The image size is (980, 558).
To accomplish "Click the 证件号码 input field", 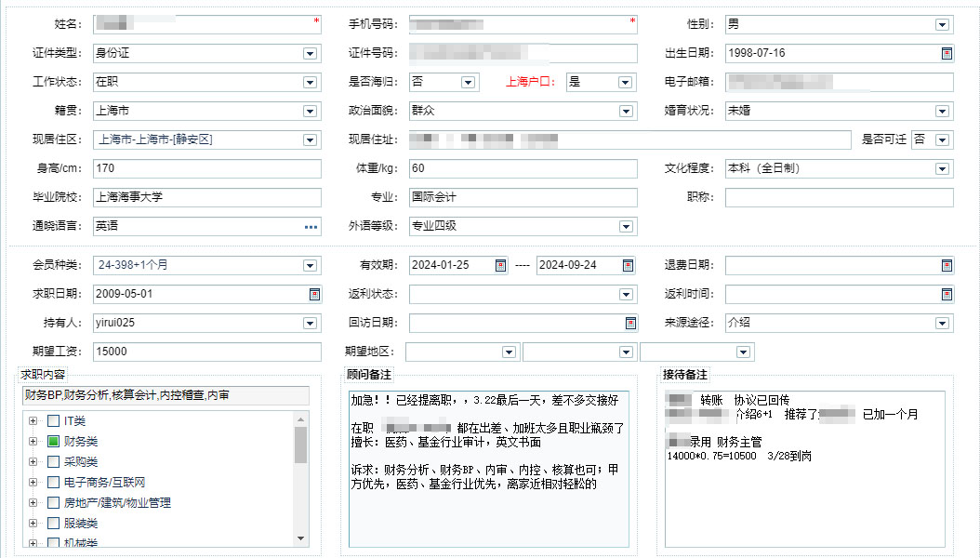I will [x=523, y=54].
